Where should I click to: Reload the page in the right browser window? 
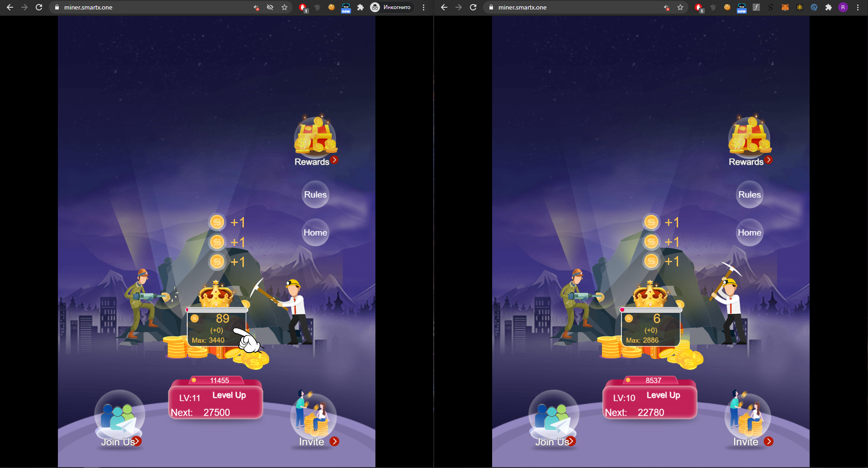[x=473, y=7]
